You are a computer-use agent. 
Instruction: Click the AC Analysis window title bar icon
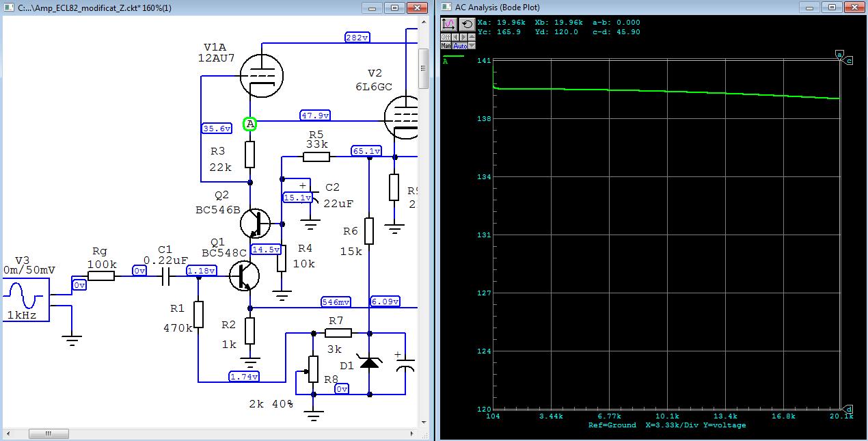click(x=446, y=8)
